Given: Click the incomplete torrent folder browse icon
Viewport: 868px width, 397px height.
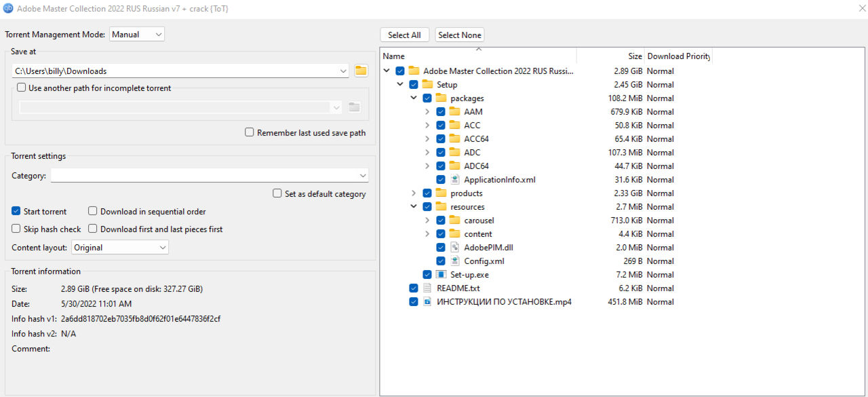Looking at the screenshot, I should (x=353, y=107).
